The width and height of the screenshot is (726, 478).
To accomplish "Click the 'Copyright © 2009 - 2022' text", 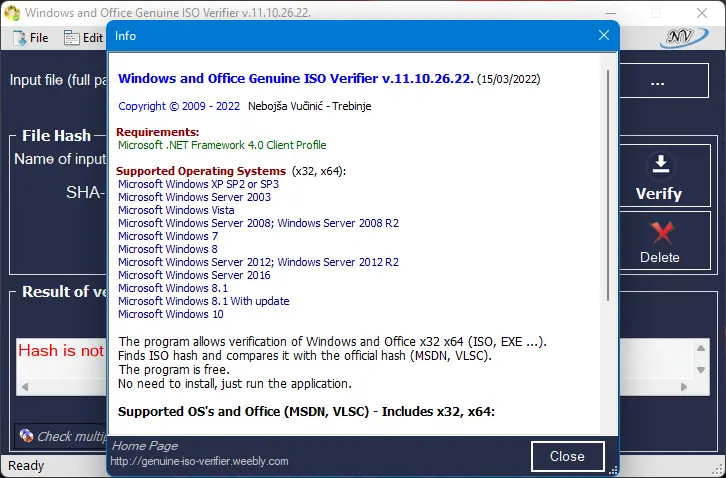I will coord(179,106).
